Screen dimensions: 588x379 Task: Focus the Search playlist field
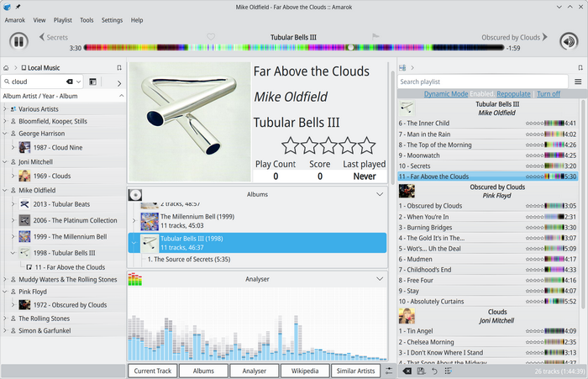pyautogui.click(x=483, y=82)
